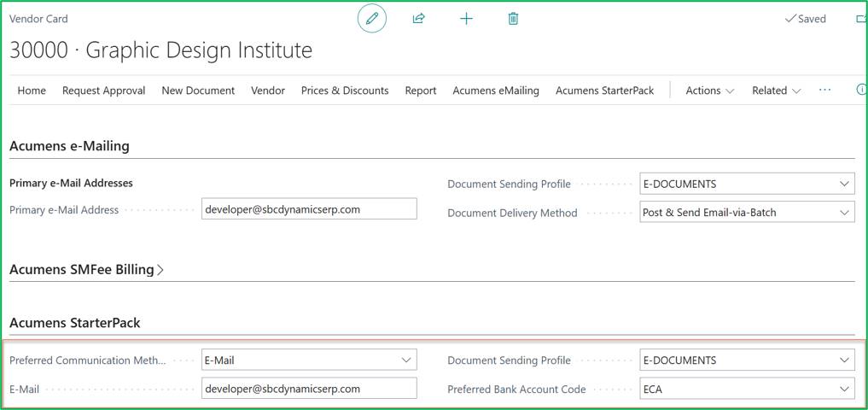This screenshot has height=410, width=868.
Task: Click StarterPack E-Mail input field
Action: pos(309,389)
